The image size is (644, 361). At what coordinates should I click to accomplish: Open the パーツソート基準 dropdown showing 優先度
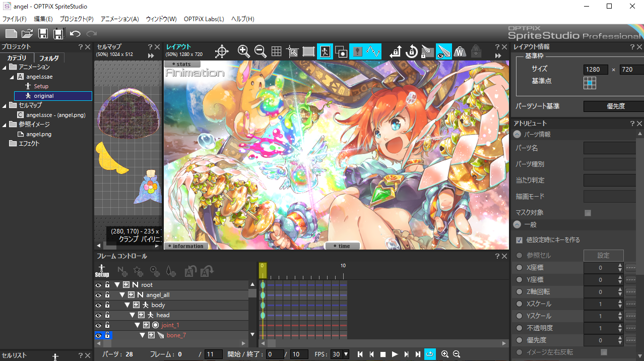(x=614, y=106)
